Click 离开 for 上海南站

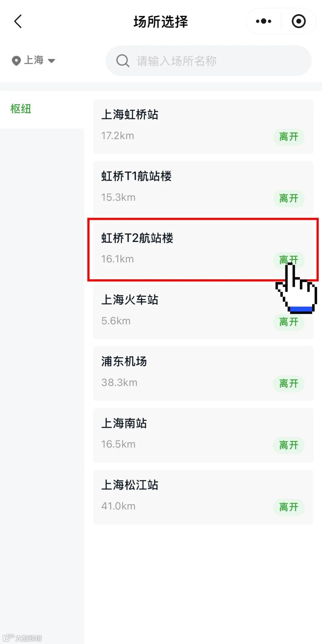click(289, 445)
